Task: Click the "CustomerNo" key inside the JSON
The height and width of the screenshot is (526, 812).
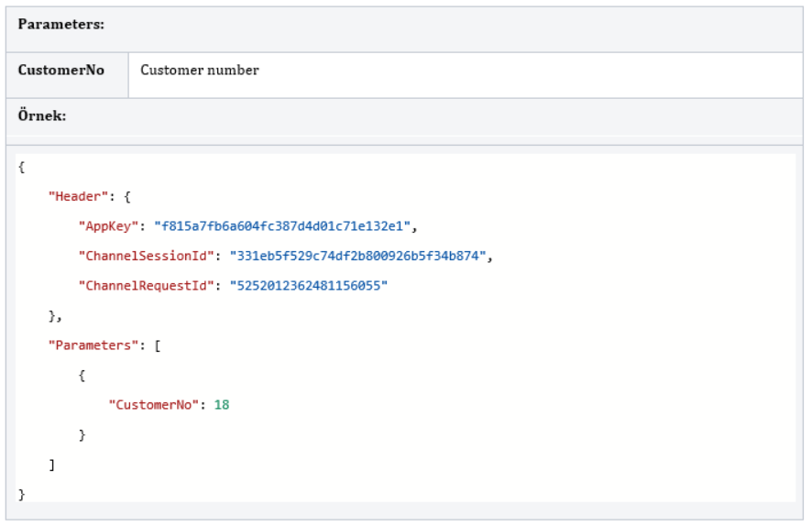Action: 154,404
